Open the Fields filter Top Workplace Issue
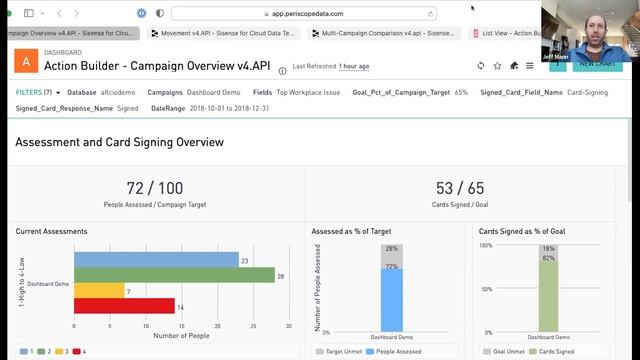Viewport: 640px width, 360px height. pos(308,93)
